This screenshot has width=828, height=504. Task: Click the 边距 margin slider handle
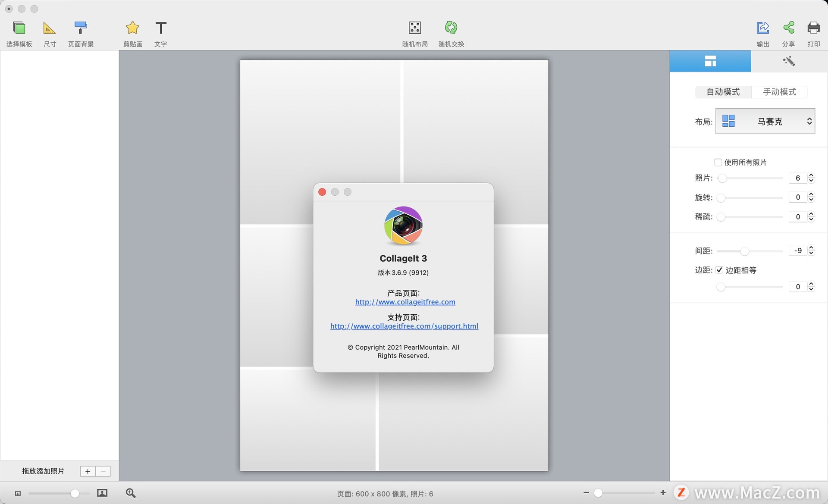(721, 287)
